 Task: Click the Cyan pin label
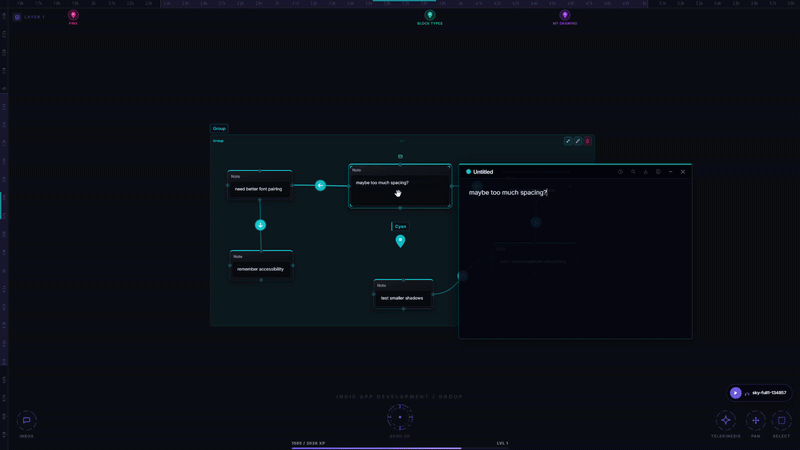401,227
